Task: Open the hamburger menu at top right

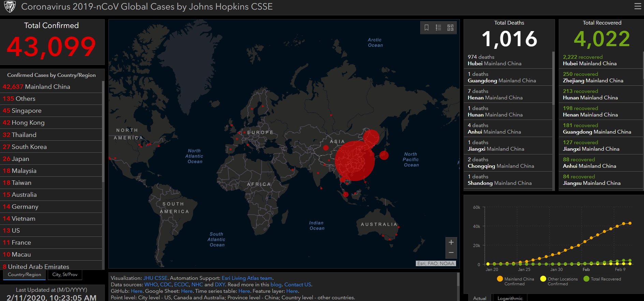Action: click(x=638, y=6)
